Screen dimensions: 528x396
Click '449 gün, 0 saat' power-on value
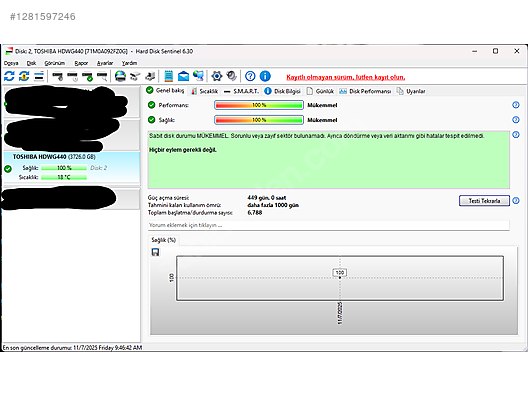coord(267,198)
